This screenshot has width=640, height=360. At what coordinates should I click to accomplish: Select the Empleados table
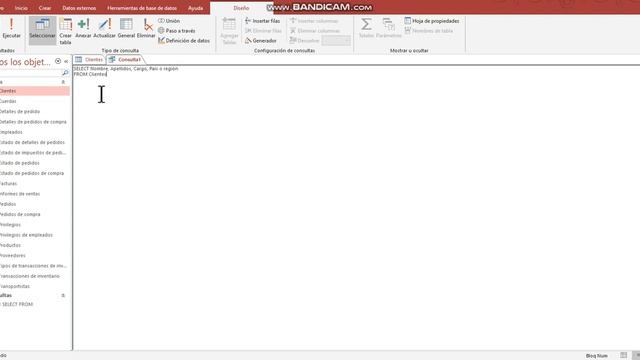click(x=35, y=132)
